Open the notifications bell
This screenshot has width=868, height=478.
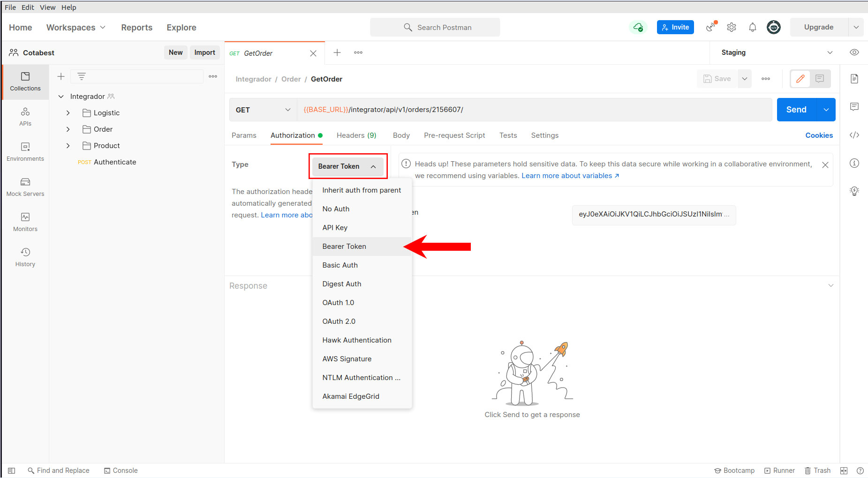click(753, 27)
